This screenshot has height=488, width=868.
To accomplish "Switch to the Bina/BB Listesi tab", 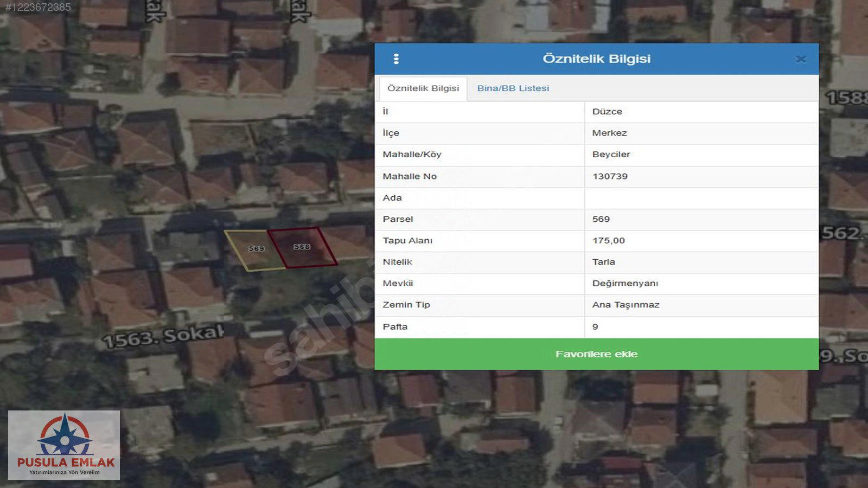I will point(513,88).
